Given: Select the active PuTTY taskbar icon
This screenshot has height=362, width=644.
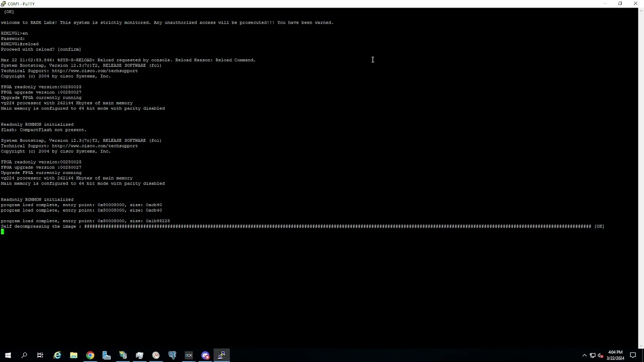Looking at the screenshot, I should [x=222, y=355].
